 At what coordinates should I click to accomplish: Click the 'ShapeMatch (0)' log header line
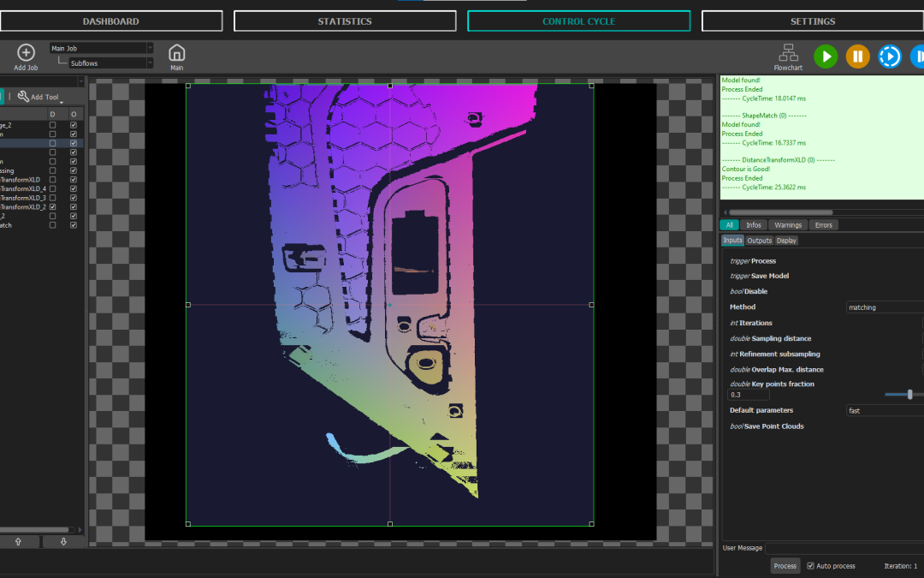coord(764,116)
